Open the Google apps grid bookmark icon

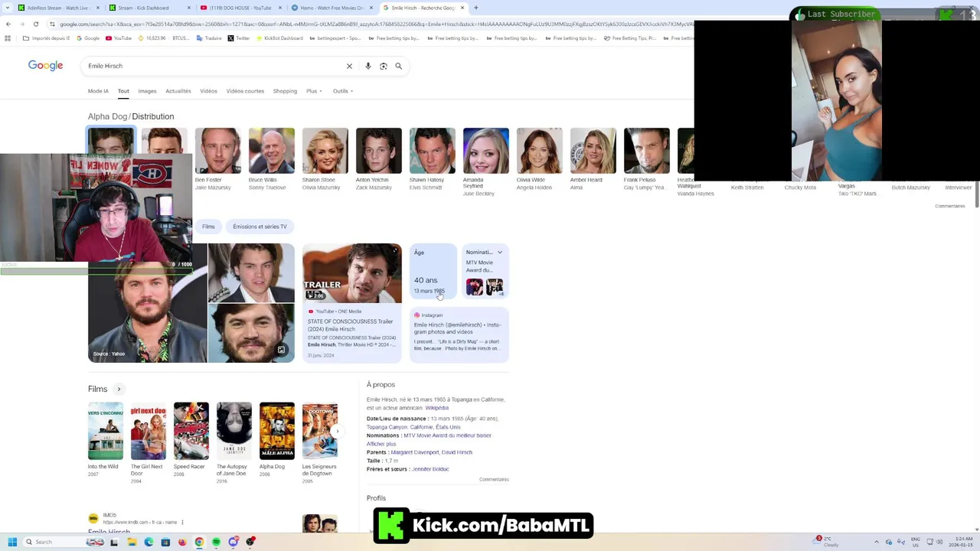click(7, 37)
